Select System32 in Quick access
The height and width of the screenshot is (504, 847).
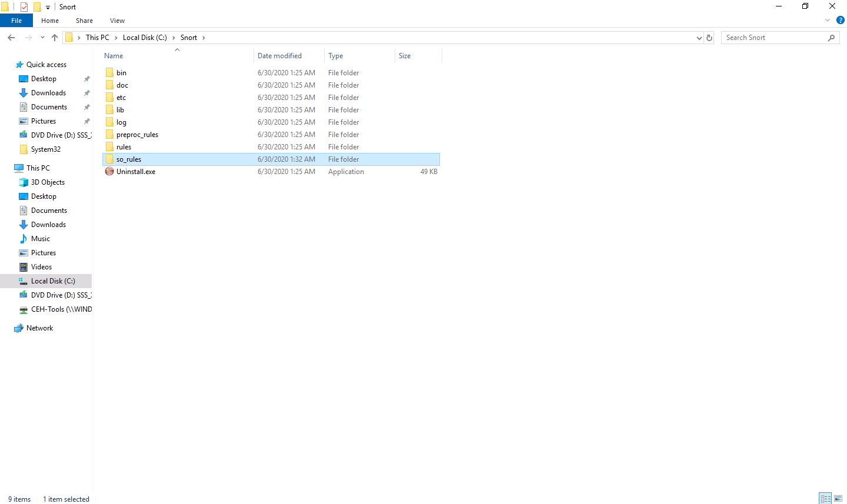click(46, 149)
